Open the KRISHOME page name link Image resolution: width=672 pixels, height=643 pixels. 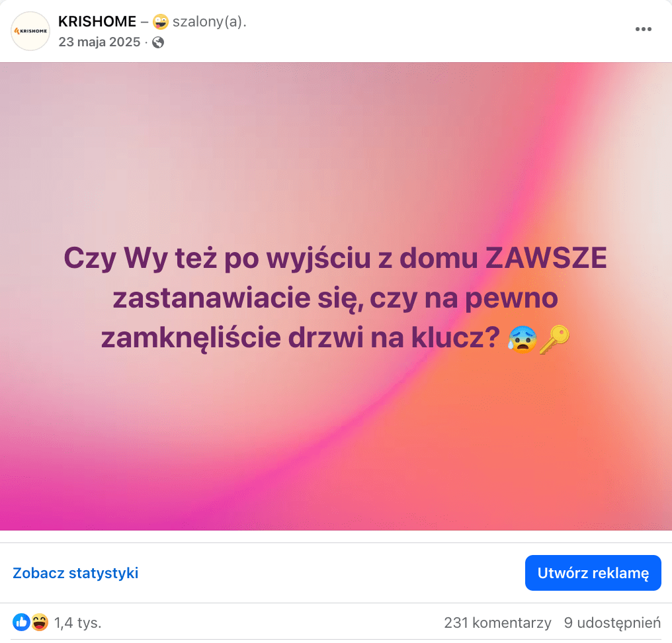pyautogui.click(x=97, y=21)
